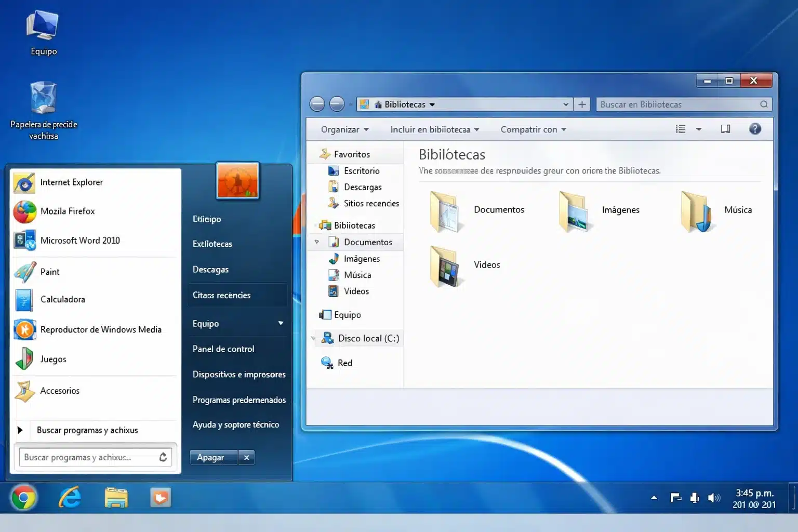
Task: Collapse Disco local (C:) in the sidebar
Action: click(x=313, y=338)
